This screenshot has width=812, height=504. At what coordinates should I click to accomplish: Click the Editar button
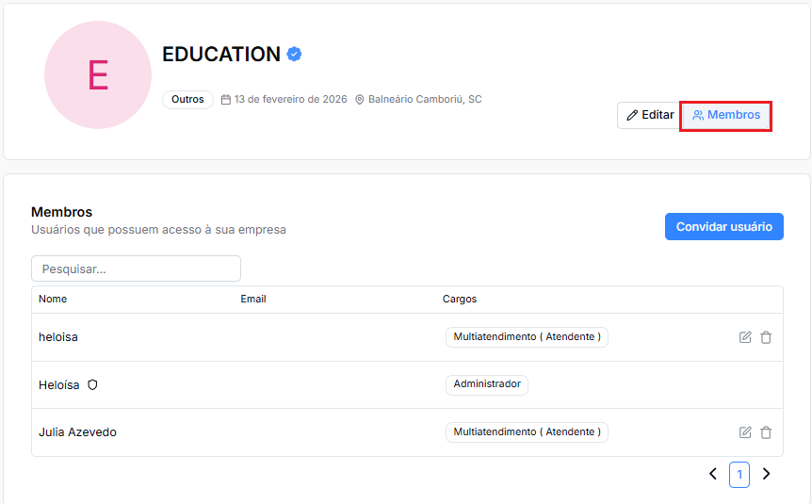coord(649,115)
